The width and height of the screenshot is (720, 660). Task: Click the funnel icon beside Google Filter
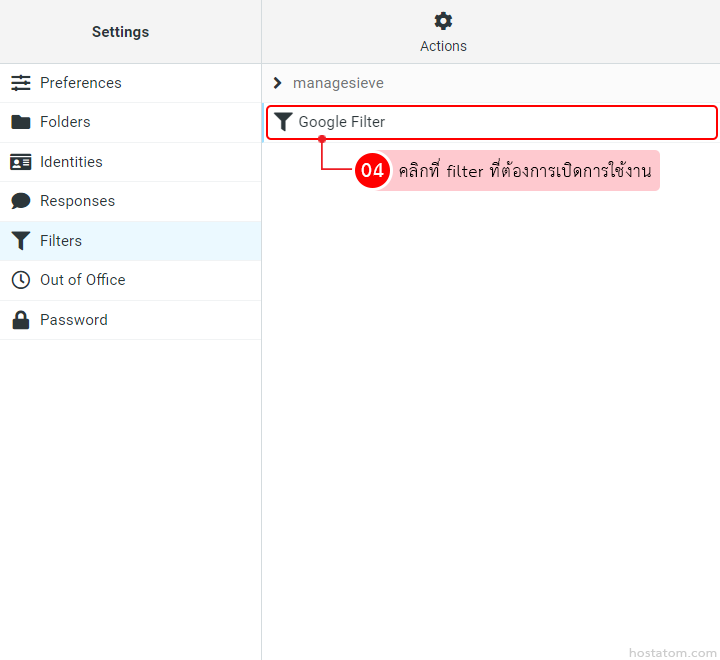tap(284, 122)
